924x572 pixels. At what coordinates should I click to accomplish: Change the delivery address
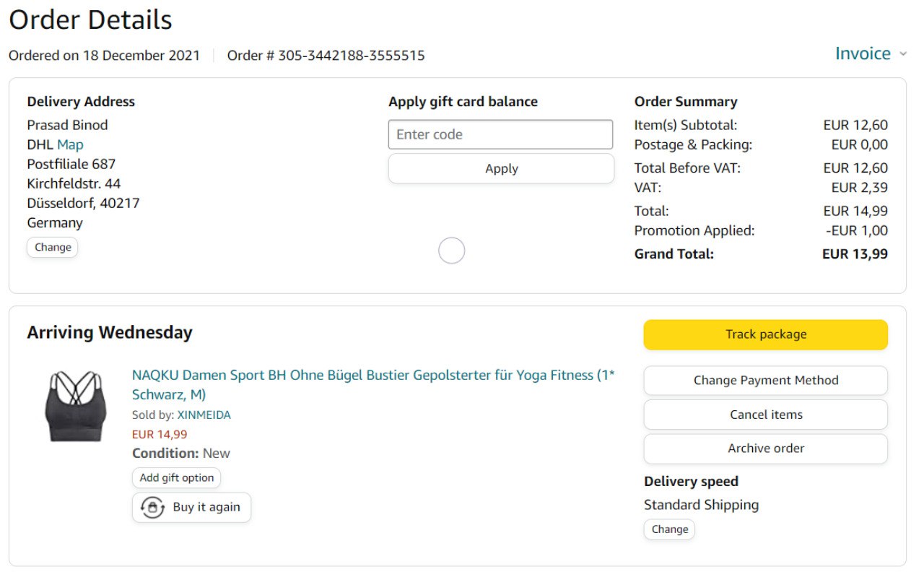(53, 247)
